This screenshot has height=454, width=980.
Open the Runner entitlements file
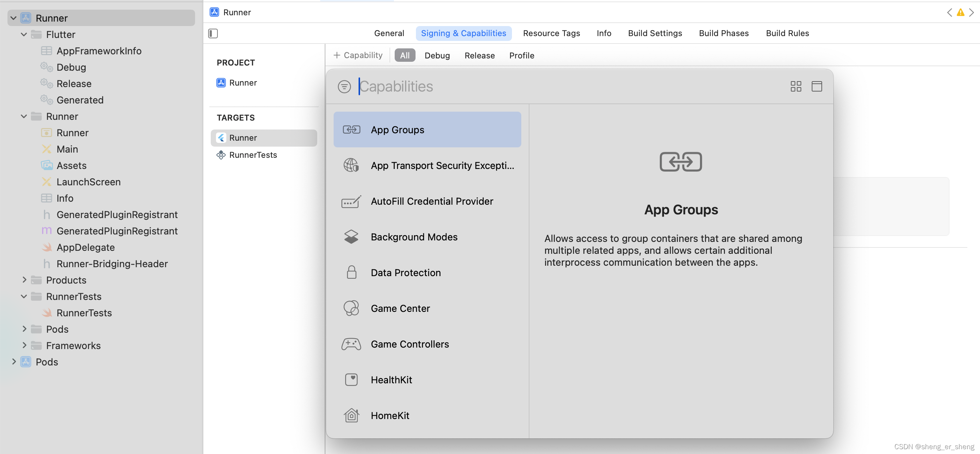(72, 133)
